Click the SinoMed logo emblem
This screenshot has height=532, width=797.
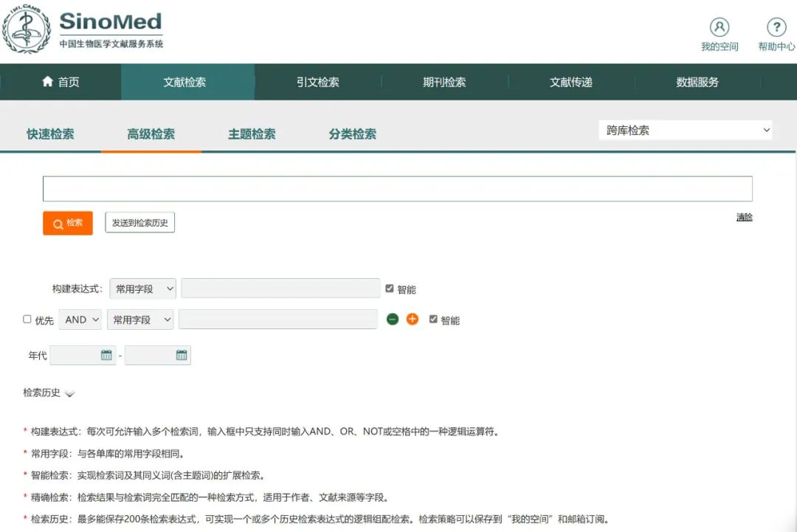[x=27, y=29]
